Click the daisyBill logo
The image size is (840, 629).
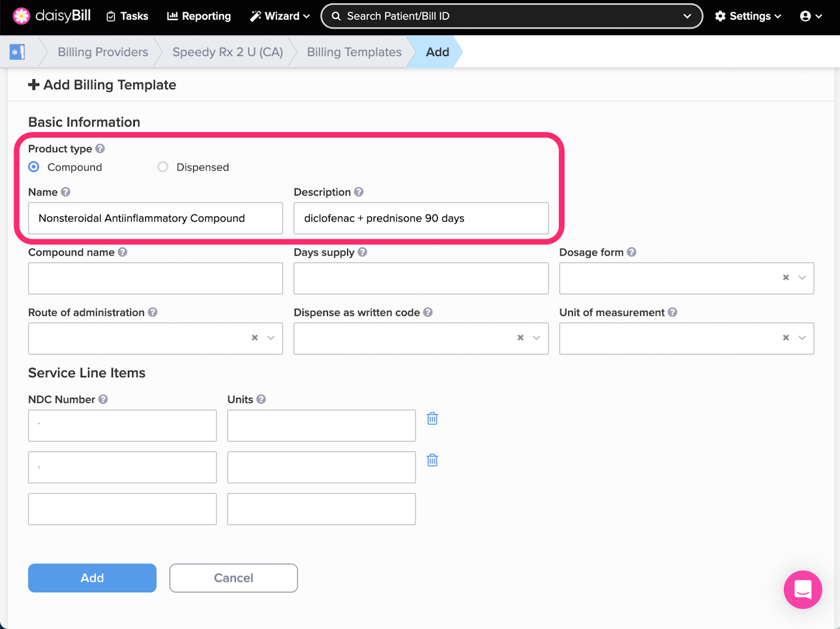(x=51, y=16)
